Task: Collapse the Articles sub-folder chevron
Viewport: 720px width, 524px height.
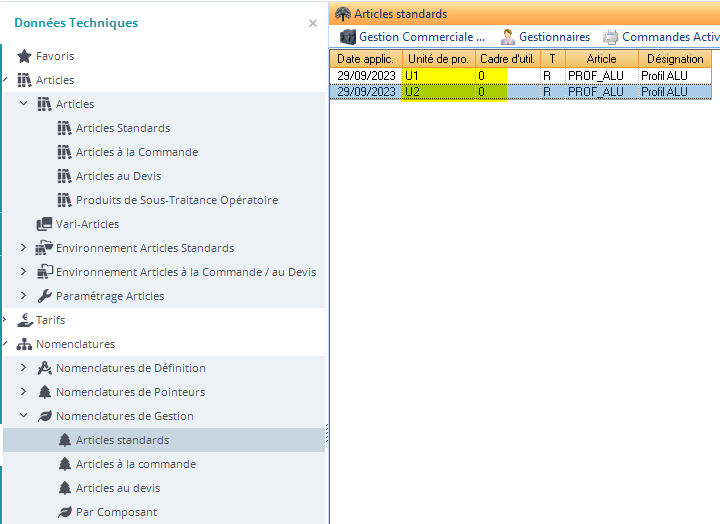Action: pyautogui.click(x=24, y=104)
